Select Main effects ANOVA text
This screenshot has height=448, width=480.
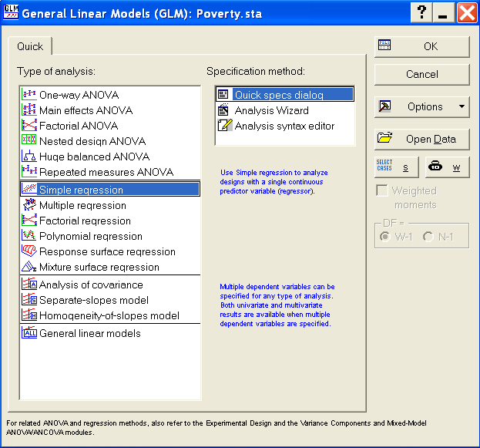[86, 110]
